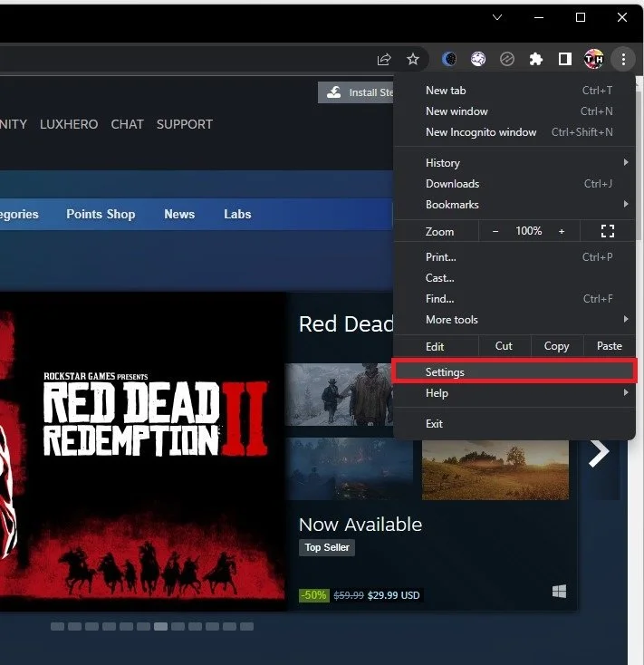
Task: Click the bookmark star icon
Action: pyautogui.click(x=412, y=59)
